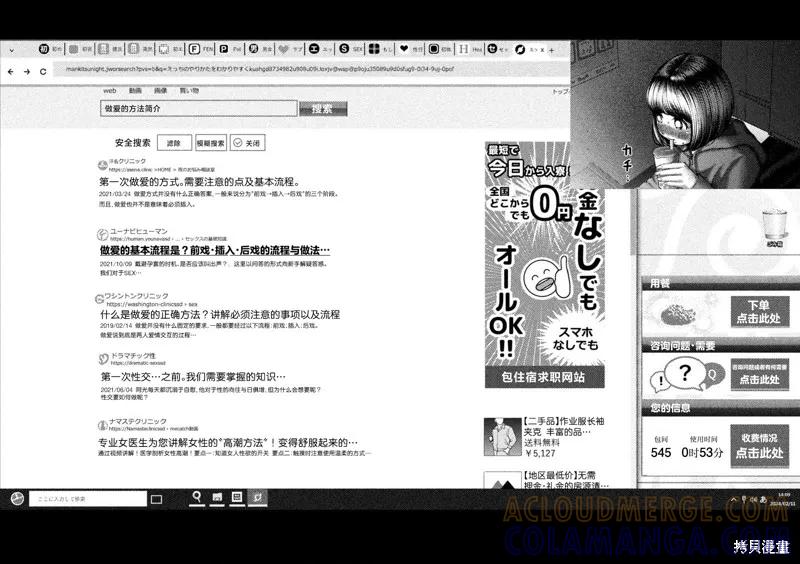This screenshot has width=800, height=564.
Task: Switch to the tab with black heart icon
Action: tap(411, 49)
